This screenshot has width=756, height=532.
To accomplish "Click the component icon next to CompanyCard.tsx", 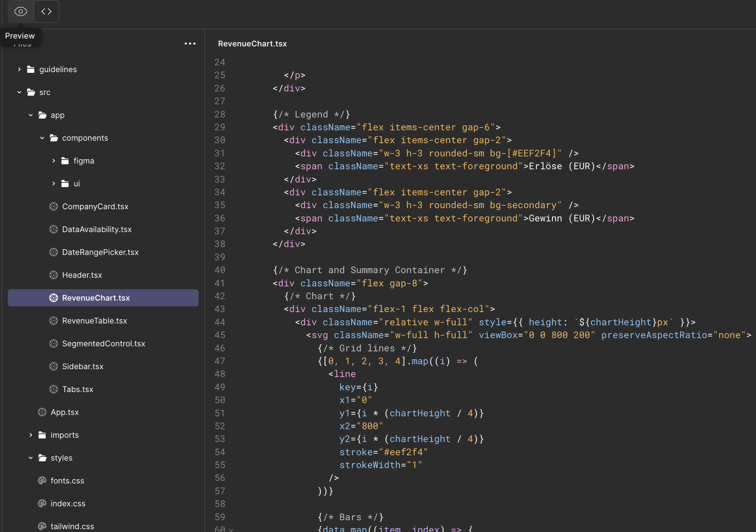I will [x=54, y=206].
